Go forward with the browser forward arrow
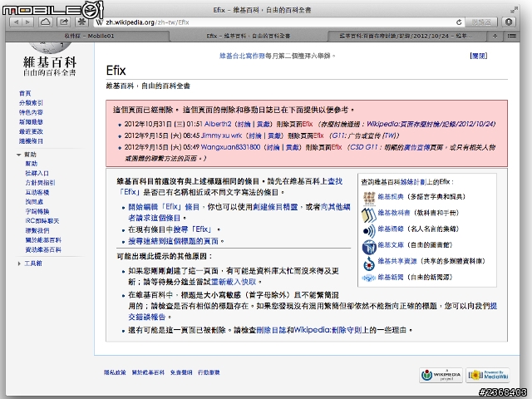Screen dimensions: 532x399 (x=27, y=22)
